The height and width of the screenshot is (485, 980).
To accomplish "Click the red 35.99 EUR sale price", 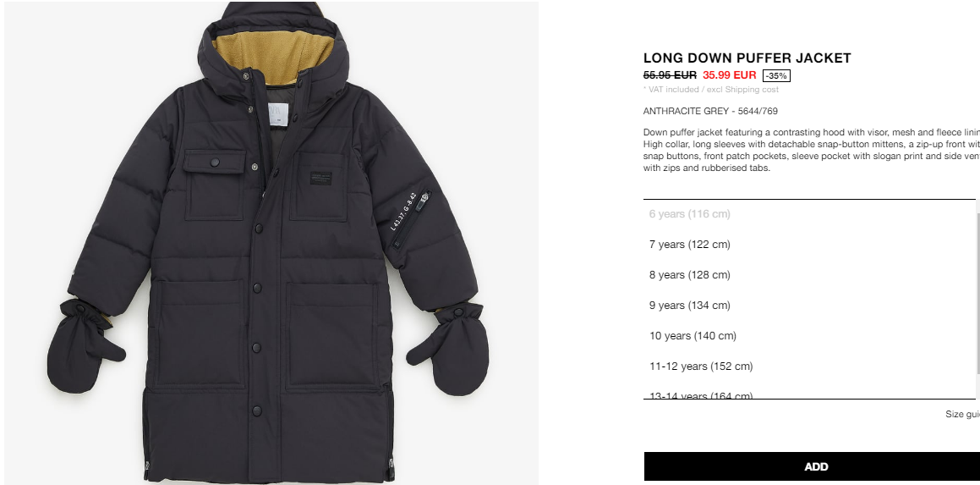I will point(730,75).
